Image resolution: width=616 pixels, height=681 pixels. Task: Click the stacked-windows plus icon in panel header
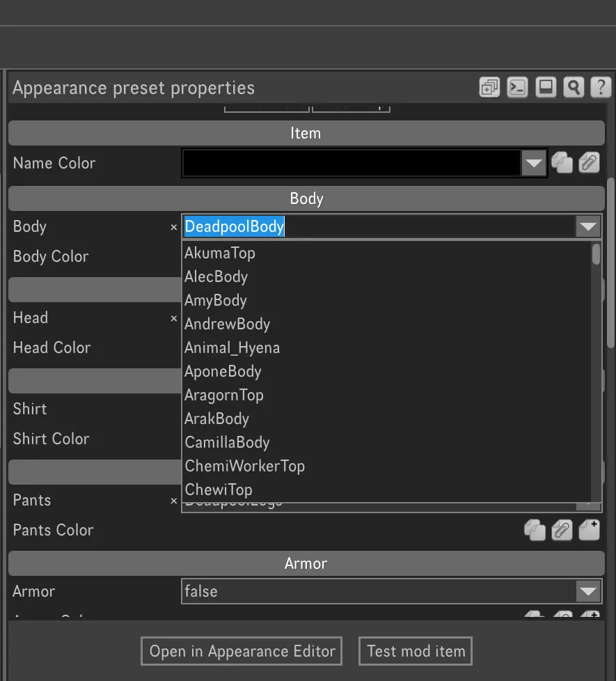pyautogui.click(x=489, y=88)
